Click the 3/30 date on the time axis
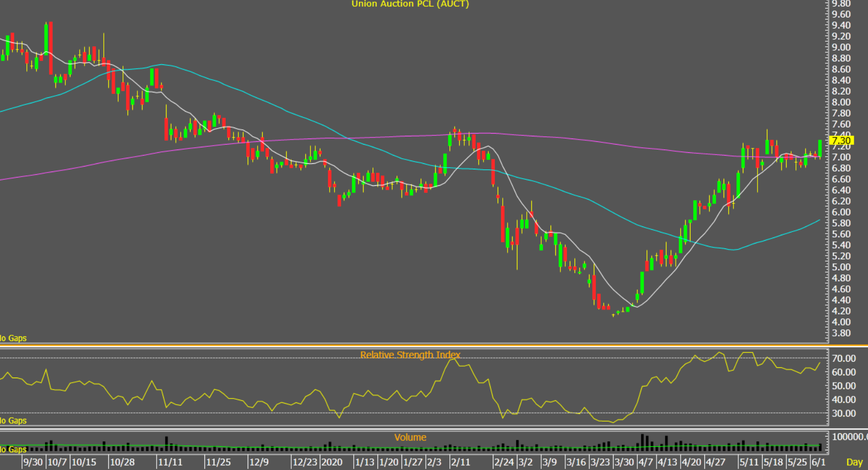 625,462
